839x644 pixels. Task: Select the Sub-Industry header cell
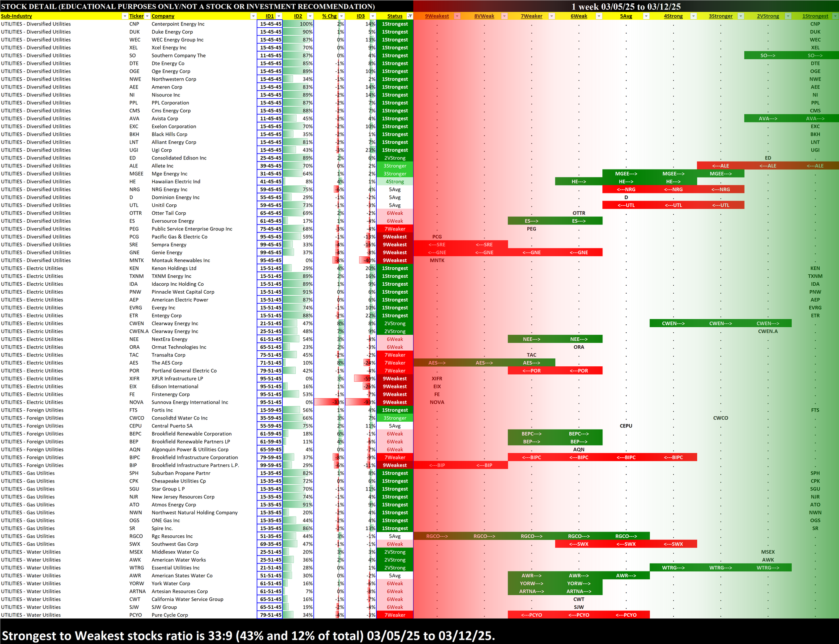tap(17, 16)
